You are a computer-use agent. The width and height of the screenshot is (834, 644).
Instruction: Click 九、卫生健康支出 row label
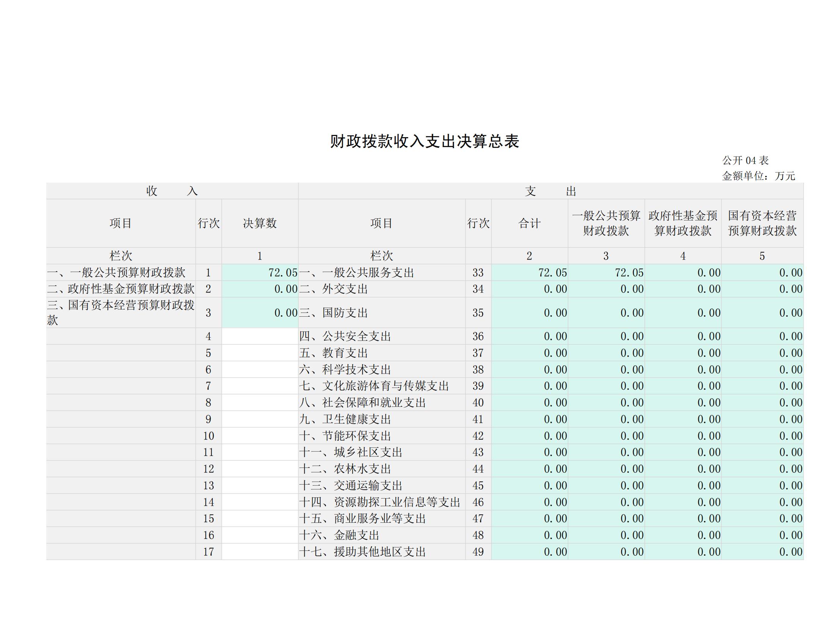(x=345, y=419)
